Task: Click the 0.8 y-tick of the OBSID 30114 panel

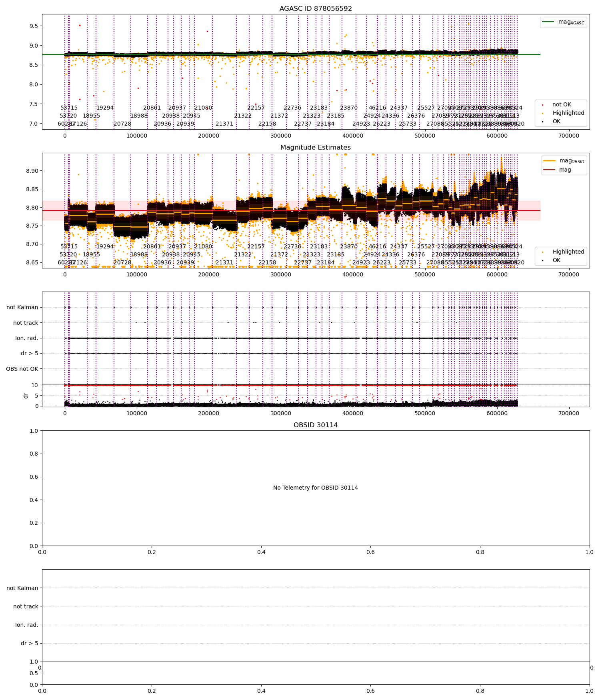Action: [34, 454]
